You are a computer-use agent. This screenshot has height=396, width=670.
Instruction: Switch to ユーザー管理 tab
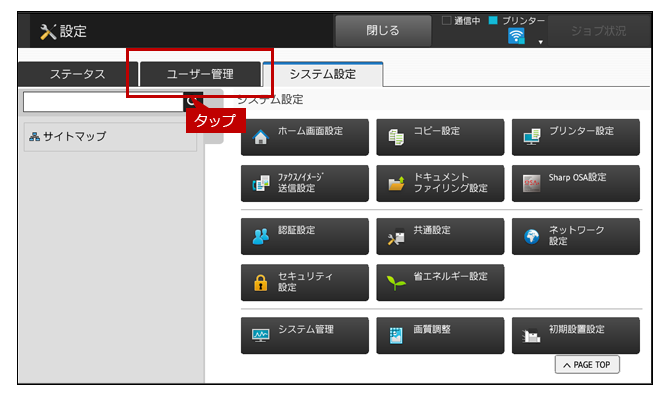200,74
